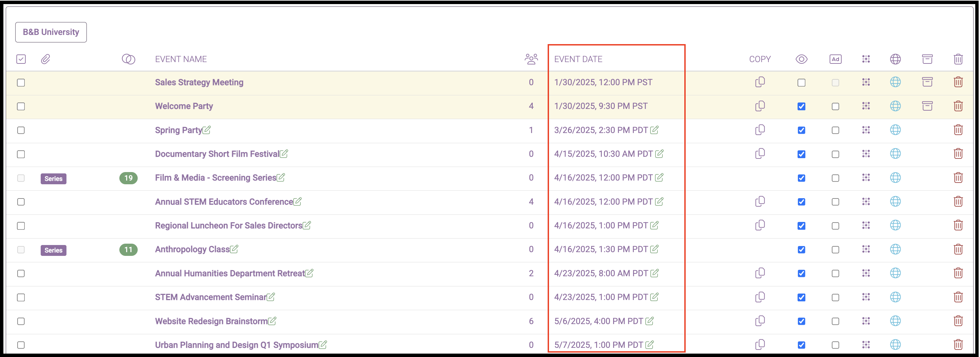980x357 pixels.
Task: Select the Sales Strategy Meeting row checkbox
Action: coord(21,82)
